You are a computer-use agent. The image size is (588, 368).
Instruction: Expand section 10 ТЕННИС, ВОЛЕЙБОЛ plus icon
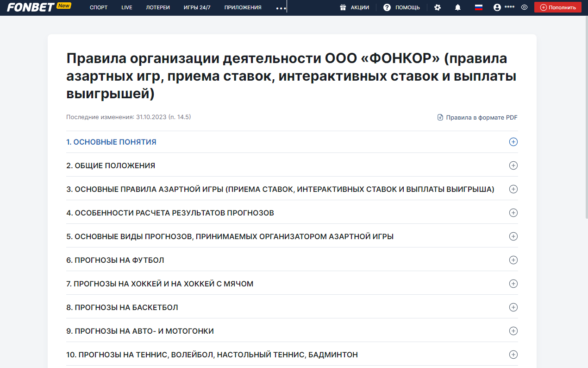pos(513,355)
